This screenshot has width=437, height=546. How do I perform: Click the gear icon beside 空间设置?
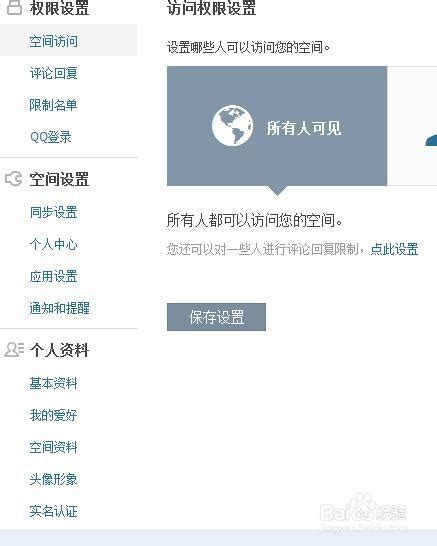tap(14, 179)
